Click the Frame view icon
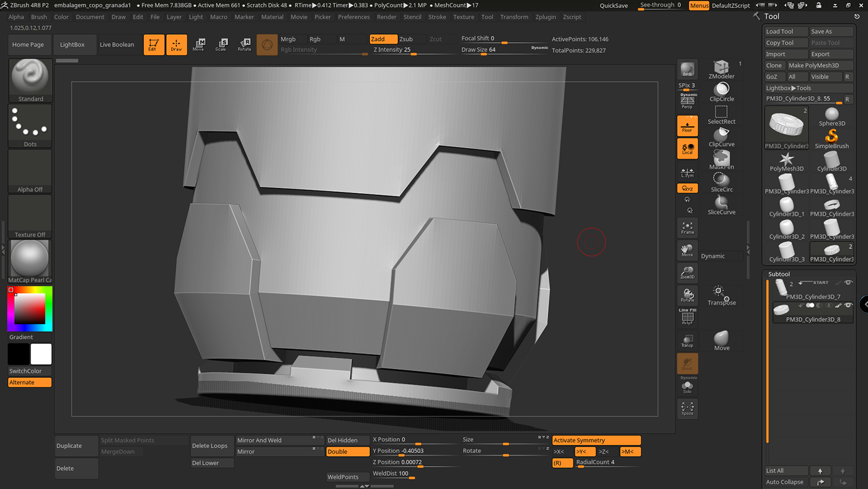 pos(687,228)
